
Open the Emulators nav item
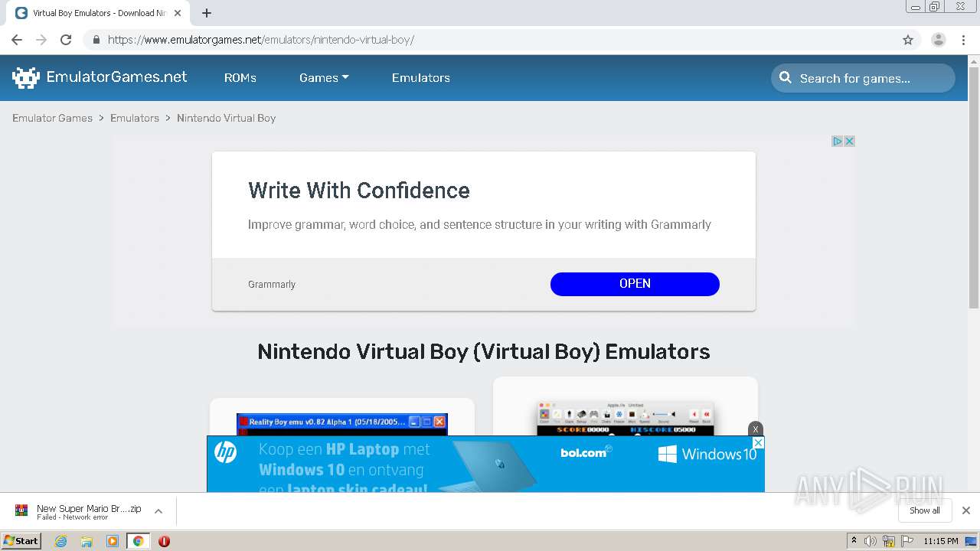pos(421,77)
